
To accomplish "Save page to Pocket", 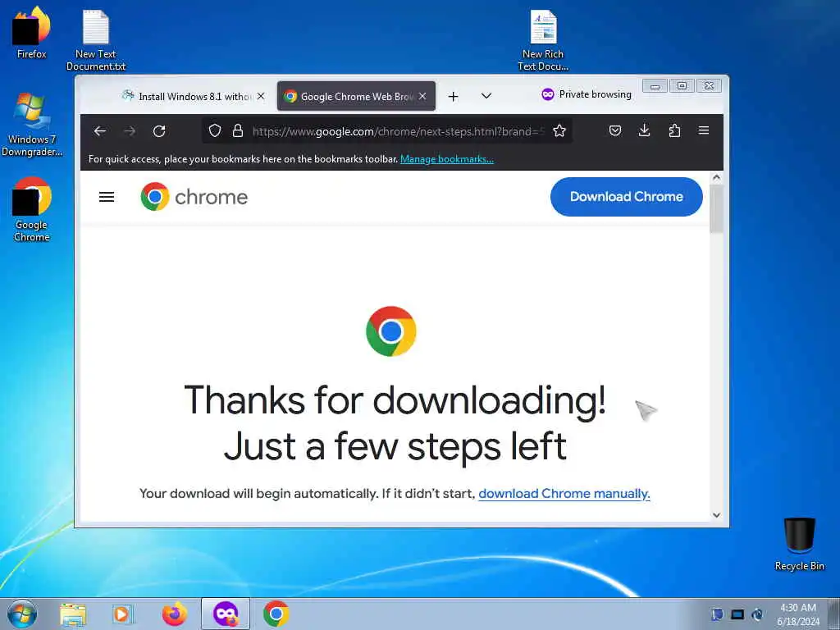I will coord(615,130).
